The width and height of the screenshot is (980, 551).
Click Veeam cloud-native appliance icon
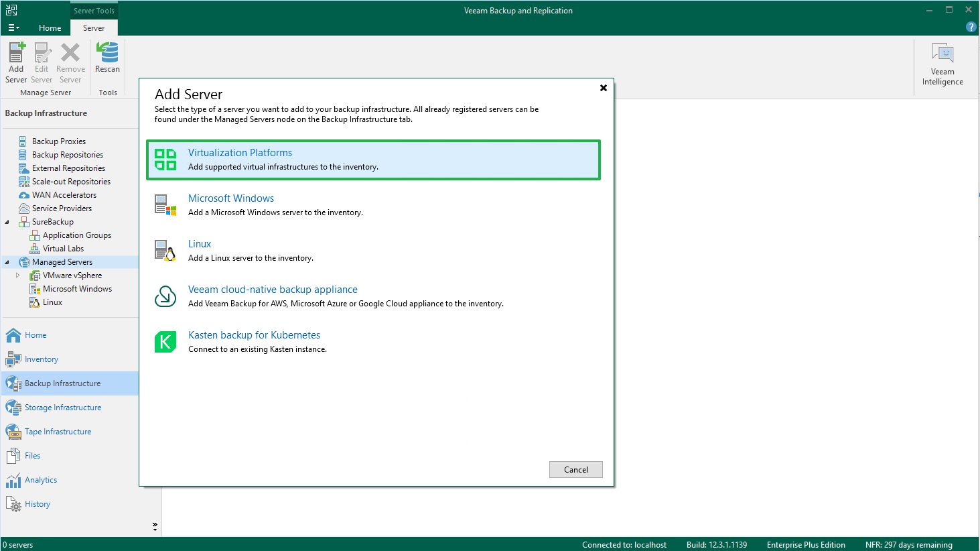[165, 296]
